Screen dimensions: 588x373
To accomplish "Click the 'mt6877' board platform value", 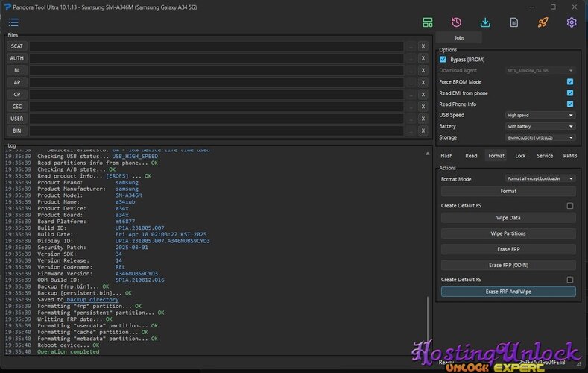I will (125, 222).
